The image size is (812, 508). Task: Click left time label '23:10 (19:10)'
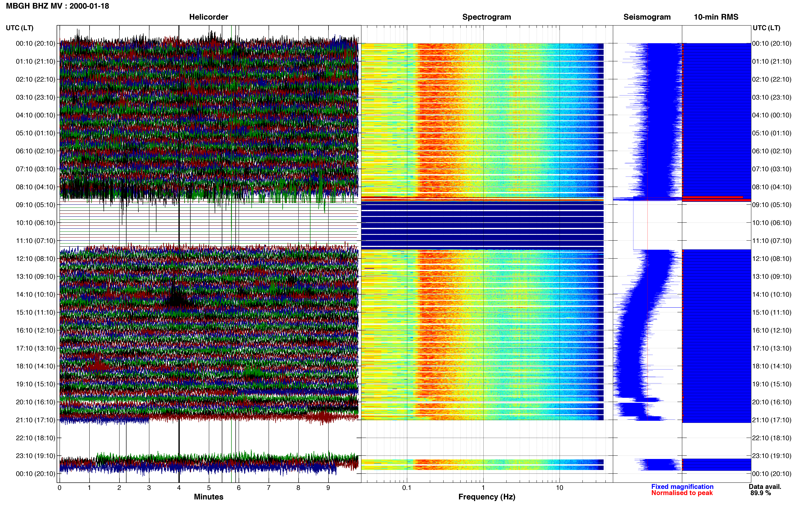coord(36,456)
